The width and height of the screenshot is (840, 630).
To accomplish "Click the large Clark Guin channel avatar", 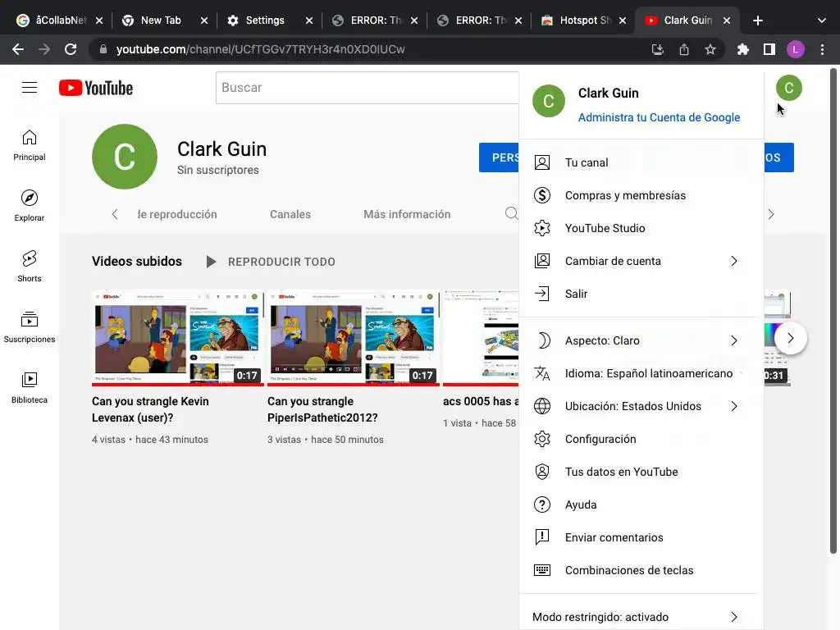I will tap(125, 157).
